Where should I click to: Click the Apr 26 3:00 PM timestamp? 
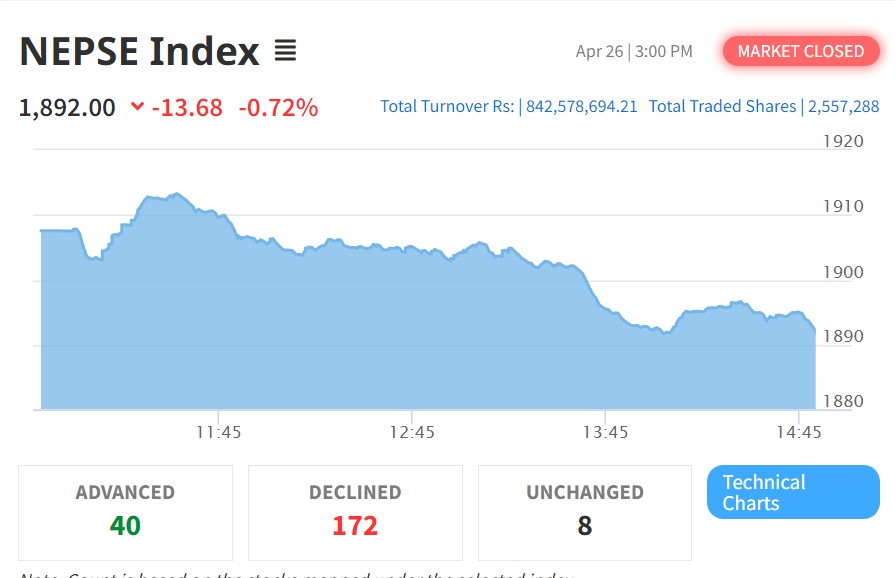click(634, 51)
